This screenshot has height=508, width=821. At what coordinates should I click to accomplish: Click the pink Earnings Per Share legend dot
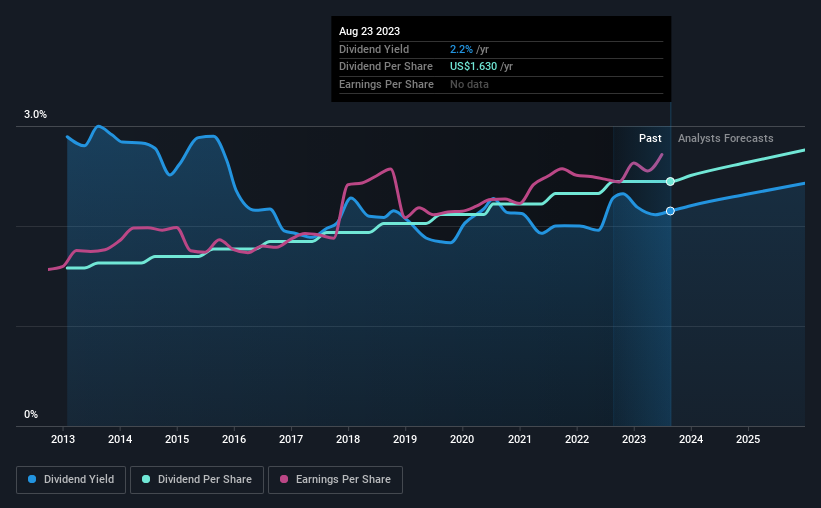point(284,479)
